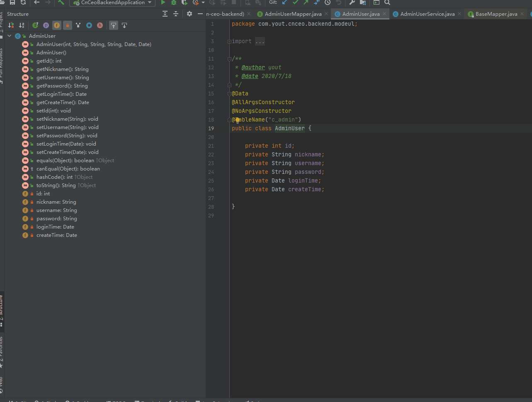Select getNickname(): String in Structure
The image size is (532, 402).
coord(62,69)
